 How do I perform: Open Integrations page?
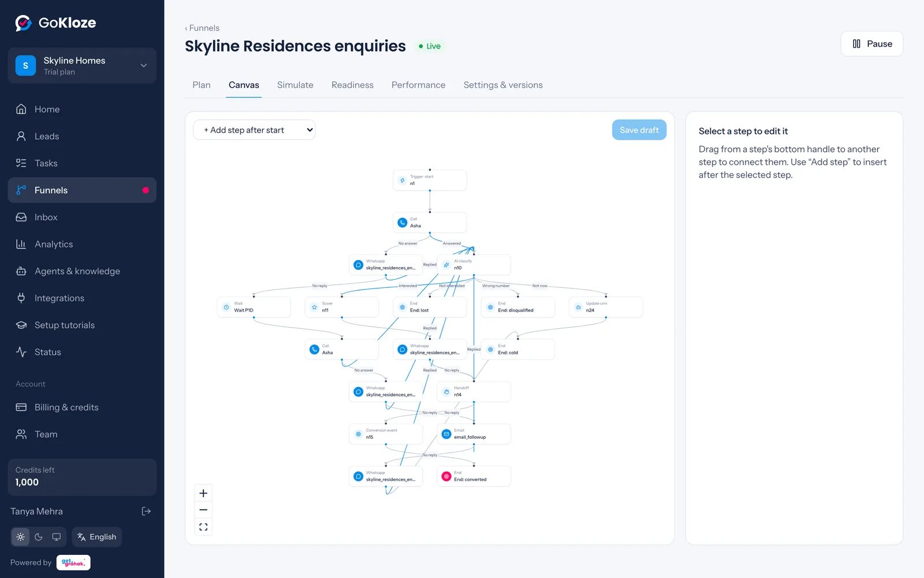82,298
